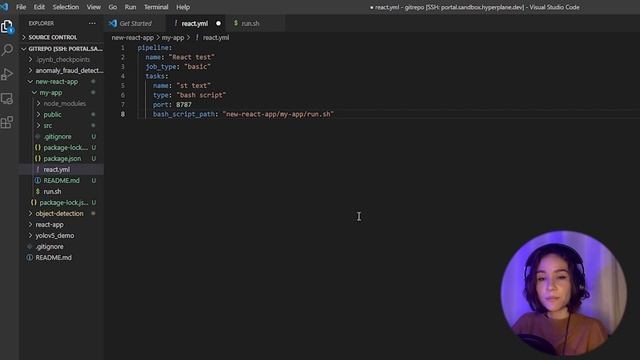Expand the node_modules folder
This screenshot has height=360, width=640.
click(x=61, y=104)
